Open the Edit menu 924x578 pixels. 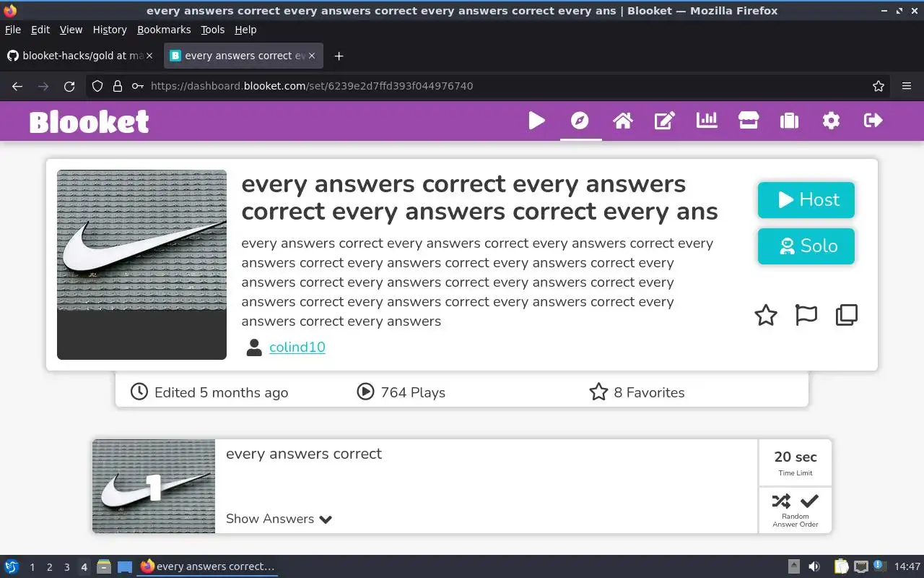tap(40, 30)
